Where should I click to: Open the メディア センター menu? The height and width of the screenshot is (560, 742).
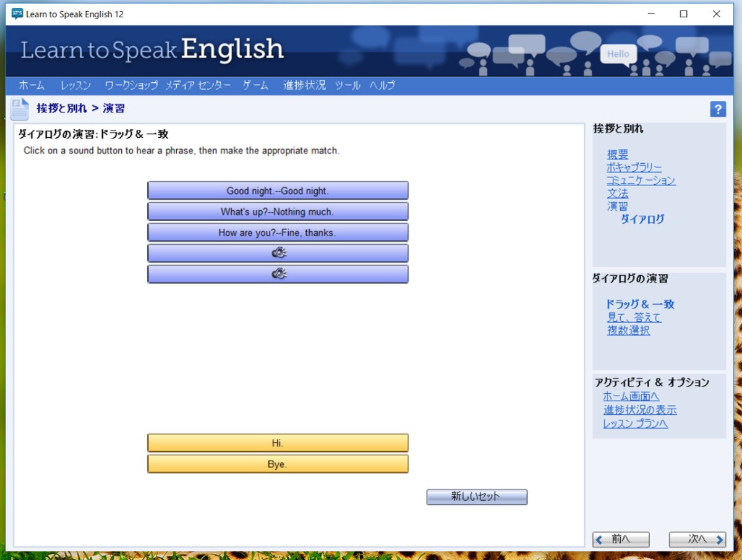pyautogui.click(x=198, y=85)
